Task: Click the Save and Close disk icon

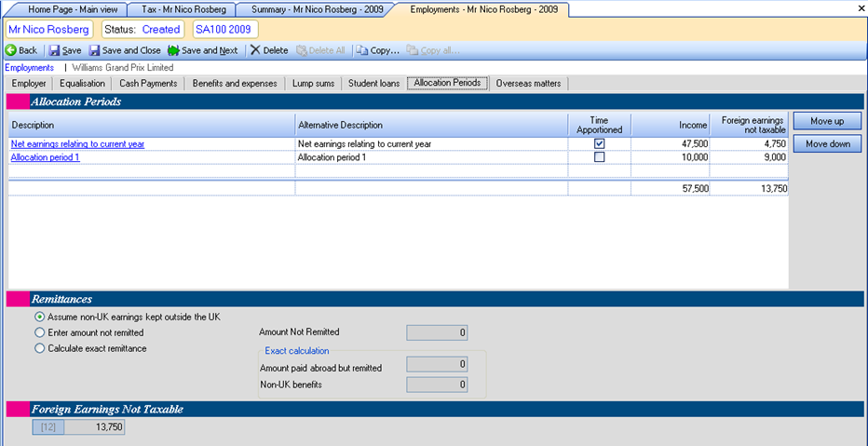Action: (95, 50)
